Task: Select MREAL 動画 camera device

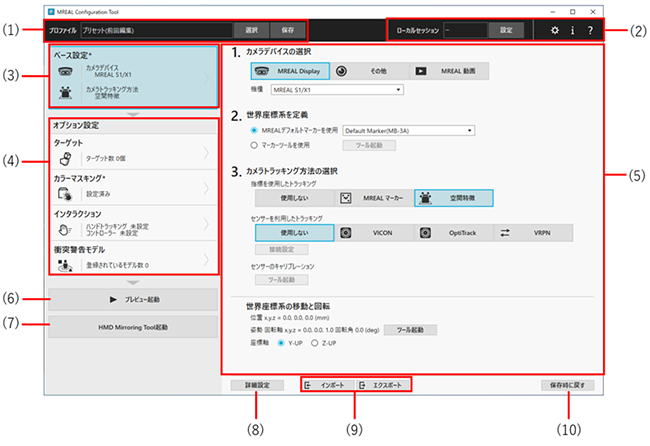Action: (449, 71)
